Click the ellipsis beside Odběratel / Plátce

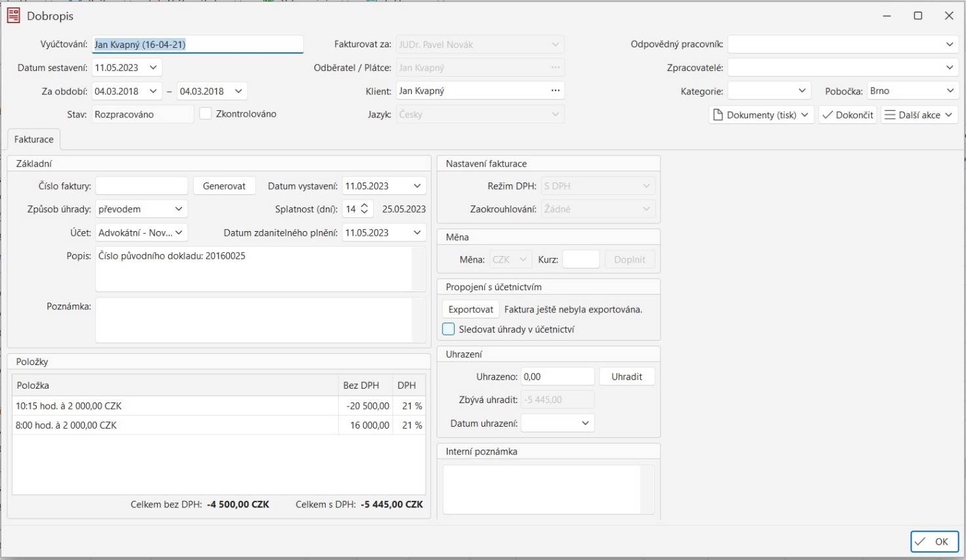click(555, 67)
